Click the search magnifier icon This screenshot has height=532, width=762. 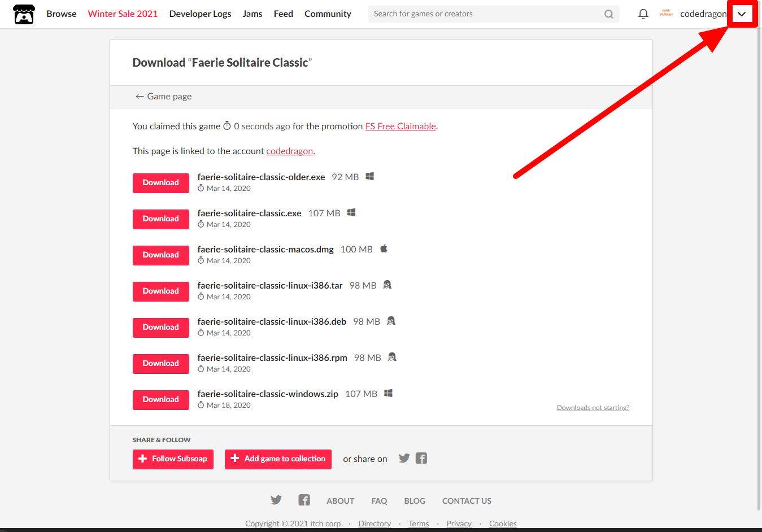[608, 14]
